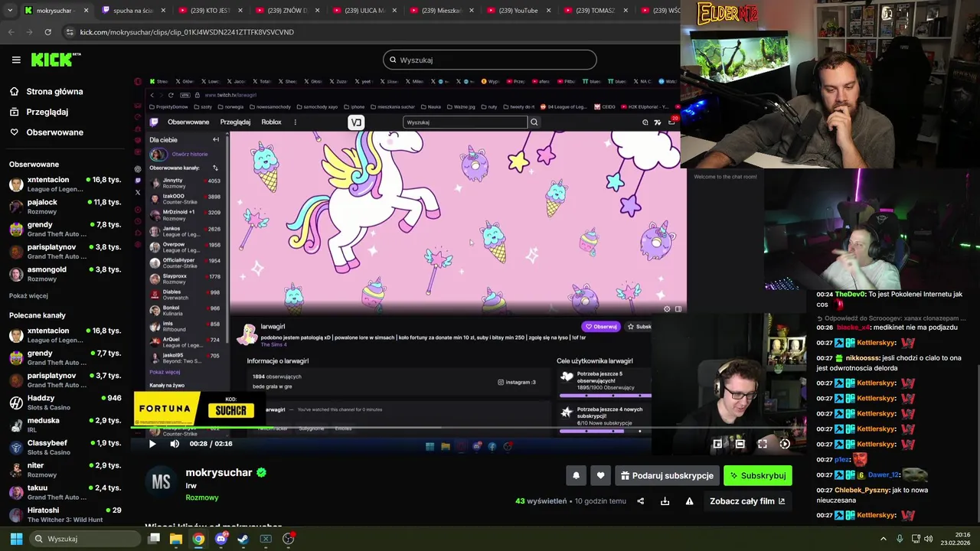Go back in Chrome

(11, 32)
